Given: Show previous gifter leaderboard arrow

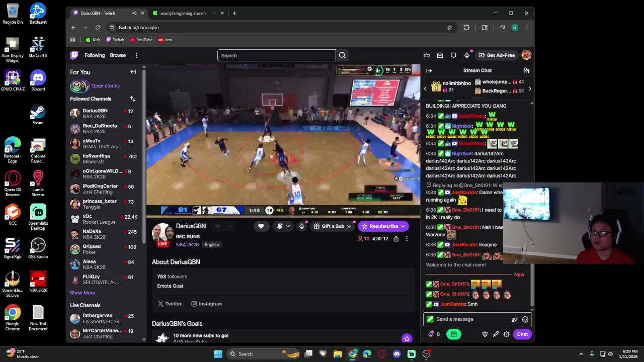Looking at the screenshot, I should (425, 89).
